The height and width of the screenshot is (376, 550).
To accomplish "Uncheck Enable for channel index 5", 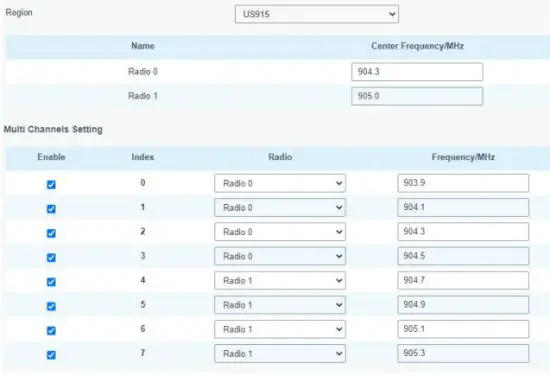I will [x=51, y=307].
